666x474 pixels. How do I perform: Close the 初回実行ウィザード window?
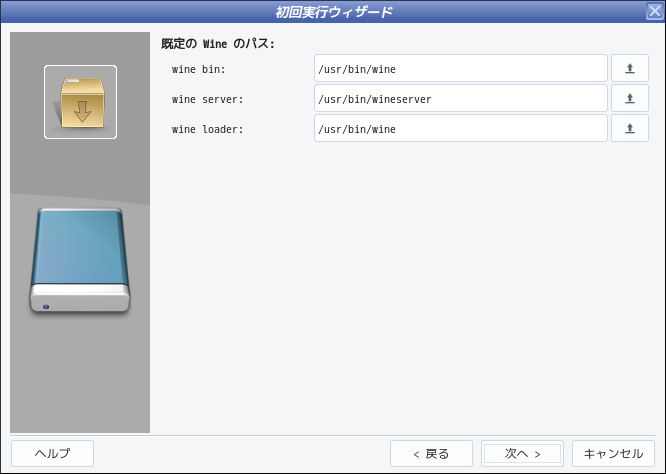pos(655,11)
